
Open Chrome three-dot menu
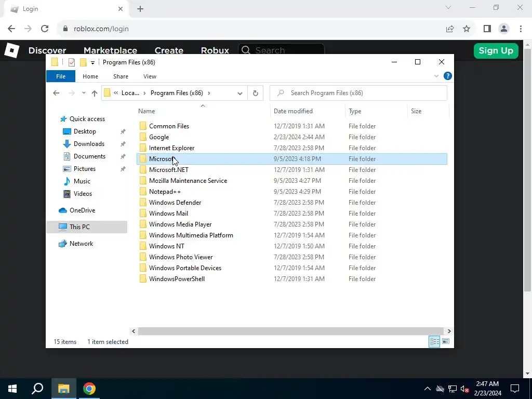pos(521,29)
